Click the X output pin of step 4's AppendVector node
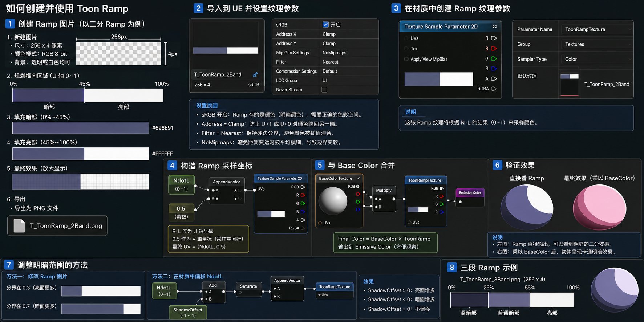This screenshot has height=322, width=644. tap(240, 190)
